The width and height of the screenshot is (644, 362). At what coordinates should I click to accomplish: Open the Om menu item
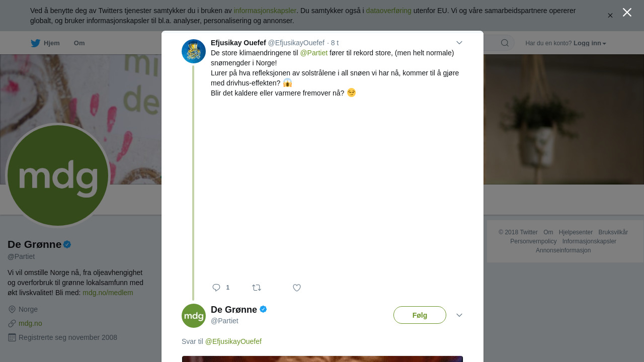point(79,43)
